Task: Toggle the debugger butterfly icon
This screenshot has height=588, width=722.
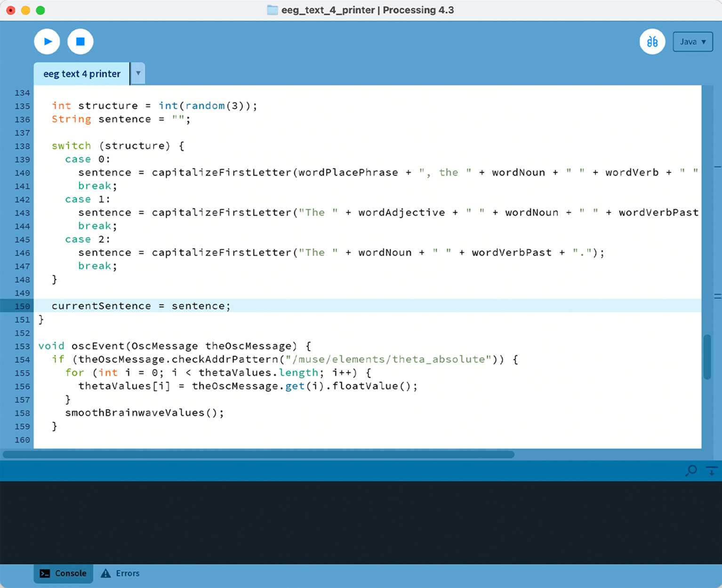Action: click(x=652, y=42)
